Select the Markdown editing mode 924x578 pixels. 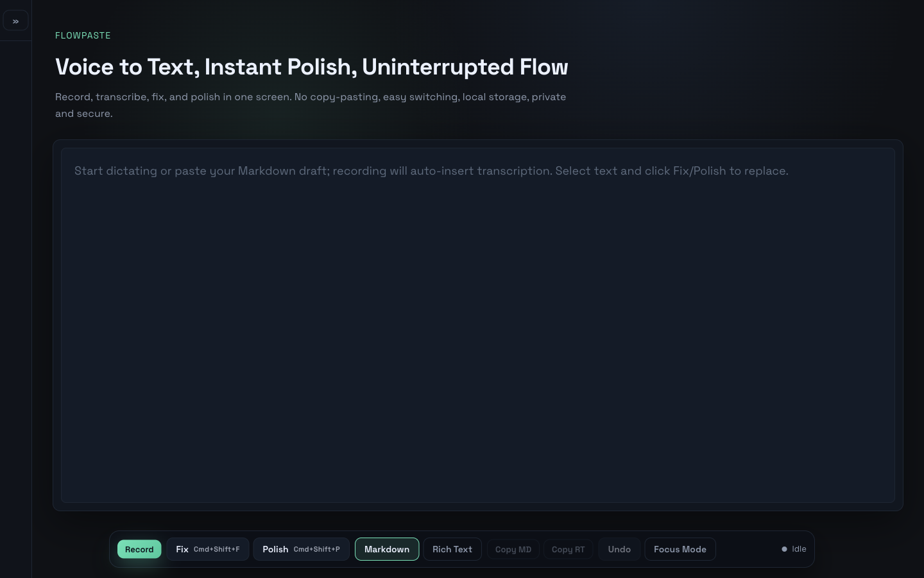tap(387, 549)
